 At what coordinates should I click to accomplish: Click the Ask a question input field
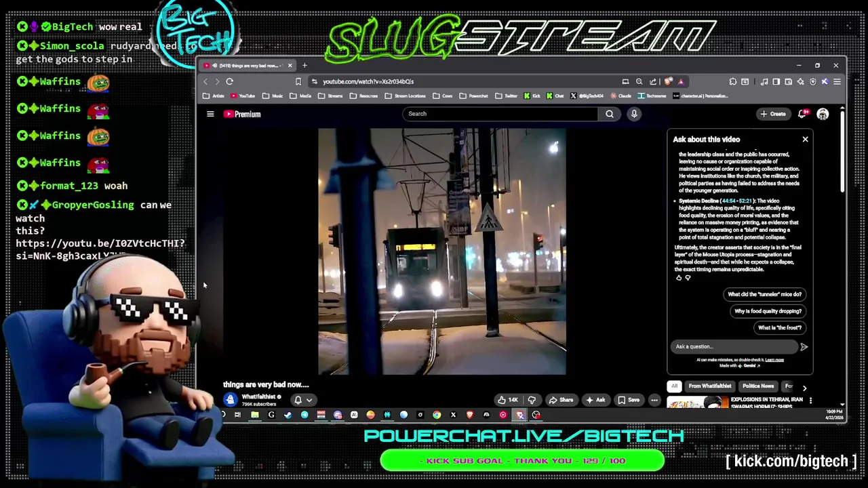pyautogui.click(x=734, y=347)
